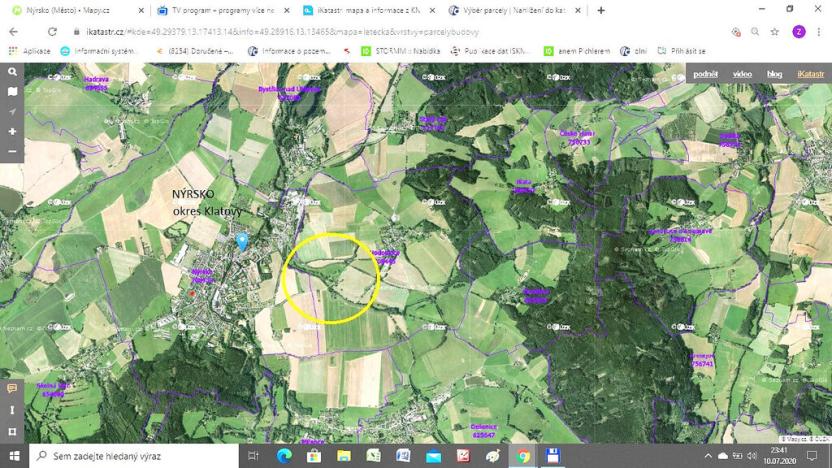Click the locate-me arrow icon

click(x=12, y=112)
